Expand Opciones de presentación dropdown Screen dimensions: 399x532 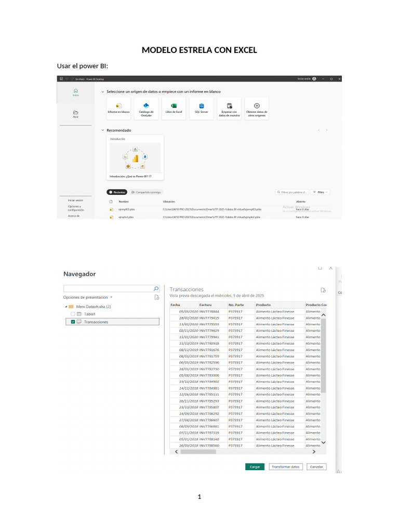[88, 297]
